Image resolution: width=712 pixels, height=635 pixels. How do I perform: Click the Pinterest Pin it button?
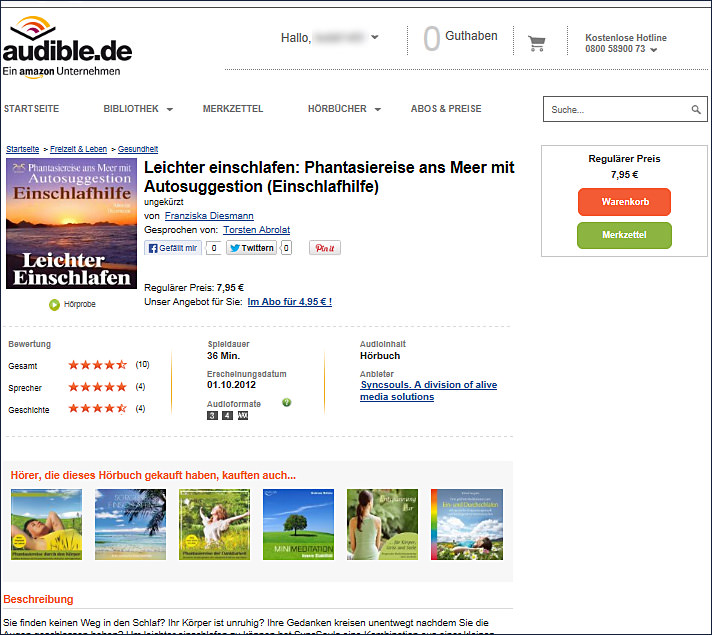[324, 248]
